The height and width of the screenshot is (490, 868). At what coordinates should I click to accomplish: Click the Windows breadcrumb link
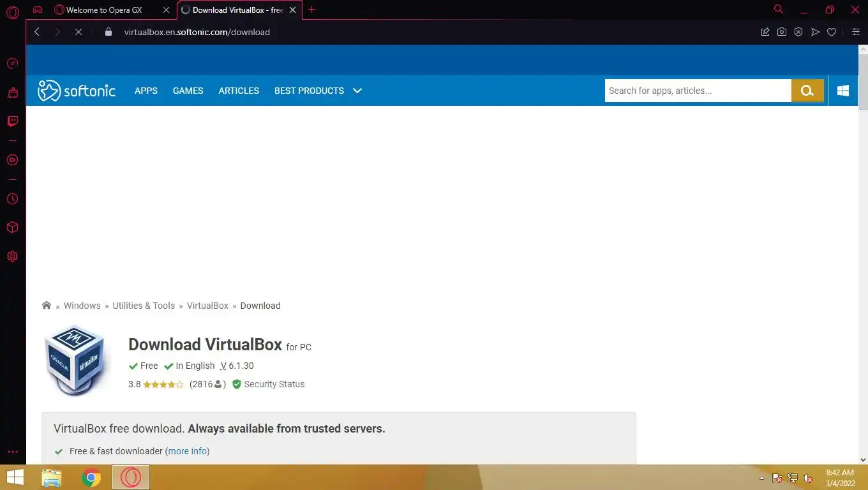[82, 306]
